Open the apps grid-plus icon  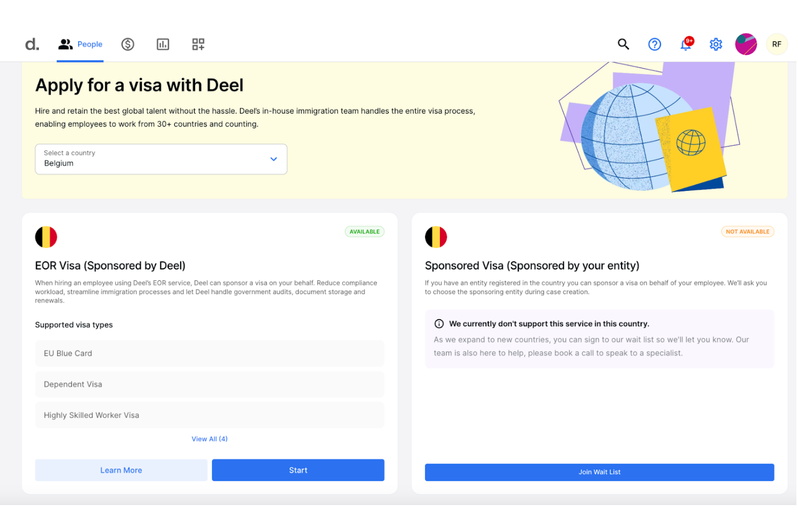[x=198, y=44]
